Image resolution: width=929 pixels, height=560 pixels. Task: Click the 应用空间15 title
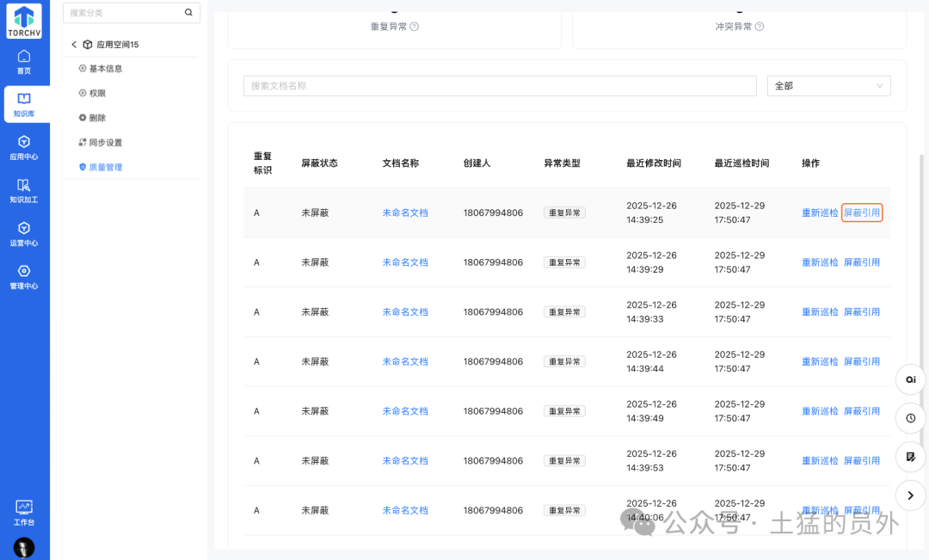117,45
